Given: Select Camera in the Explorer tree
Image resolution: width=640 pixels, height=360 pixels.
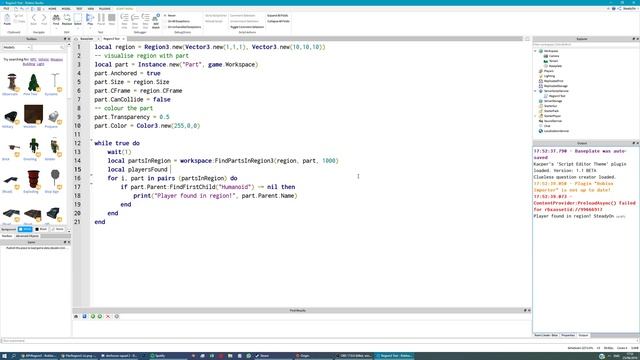Looking at the screenshot, I should [x=553, y=56].
